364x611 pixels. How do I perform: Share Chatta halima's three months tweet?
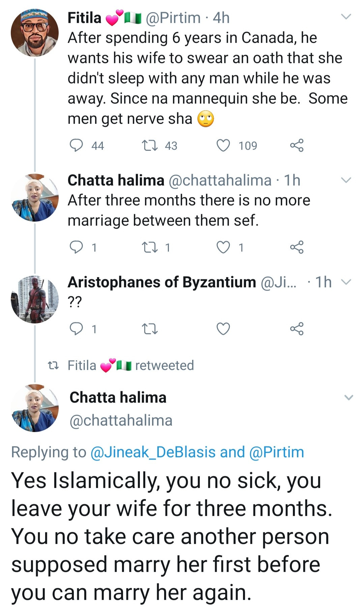(x=297, y=247)
